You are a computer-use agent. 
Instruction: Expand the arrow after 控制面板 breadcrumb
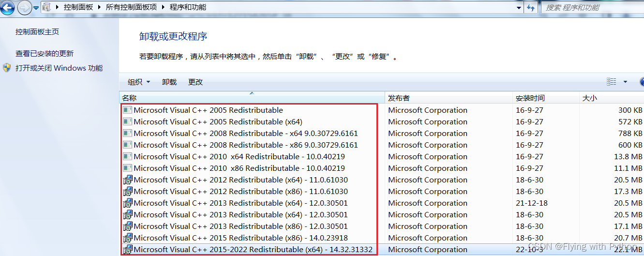click(99, 7)
